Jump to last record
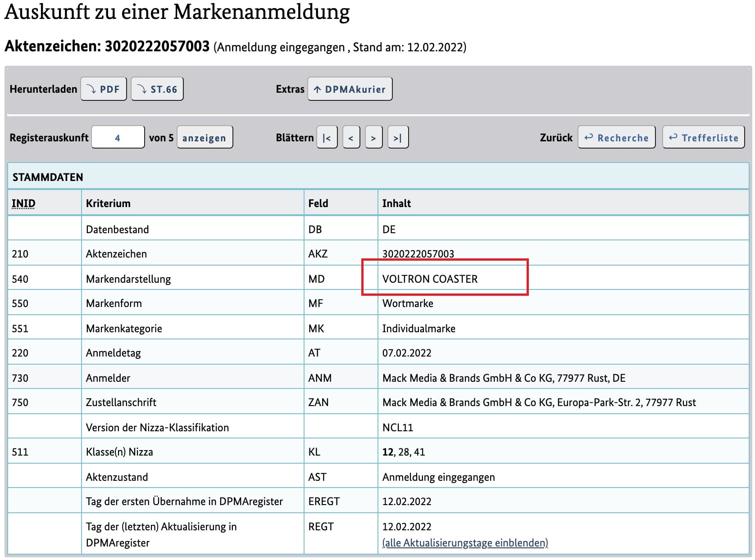 tap(398, 138)
